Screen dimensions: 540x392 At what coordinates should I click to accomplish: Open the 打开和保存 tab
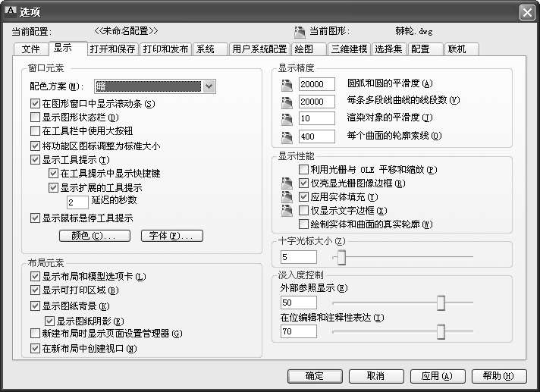click(112, 49)
